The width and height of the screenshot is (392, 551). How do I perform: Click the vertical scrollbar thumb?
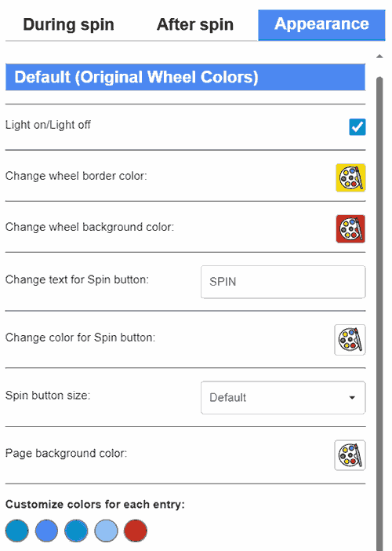click(x=379, y=312)
